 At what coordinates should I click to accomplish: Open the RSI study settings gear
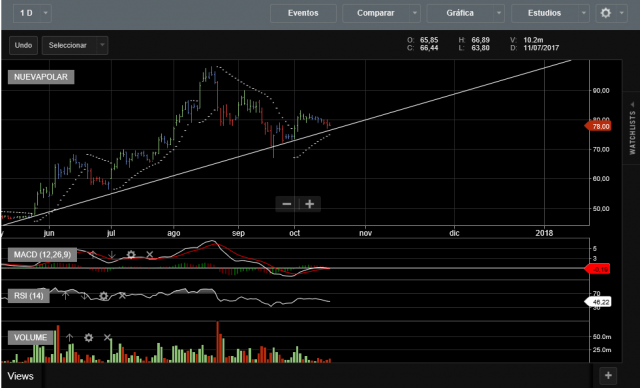(104, 296)
